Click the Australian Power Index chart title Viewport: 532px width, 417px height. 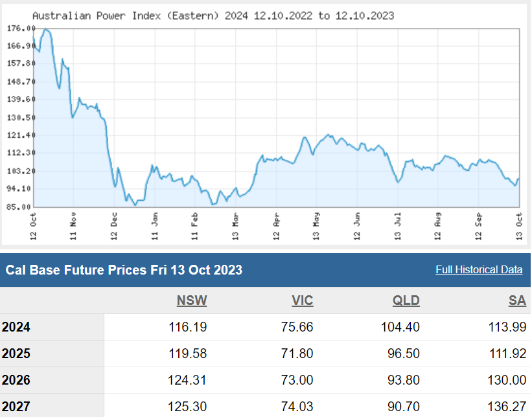[x=213, y=15]
